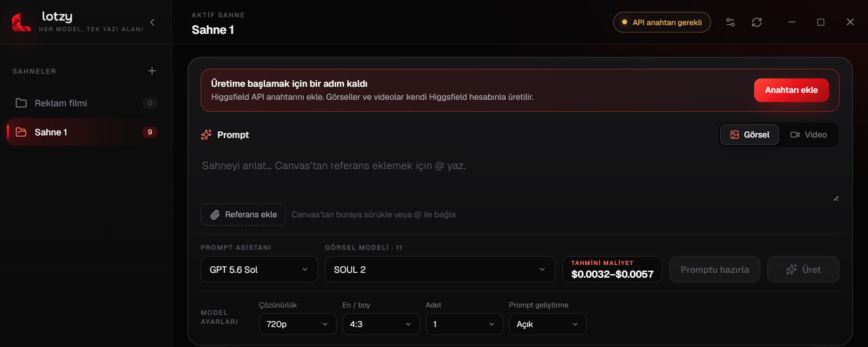
Task: Click the resize handle of the prompt box
Action: tap(836, 198)
